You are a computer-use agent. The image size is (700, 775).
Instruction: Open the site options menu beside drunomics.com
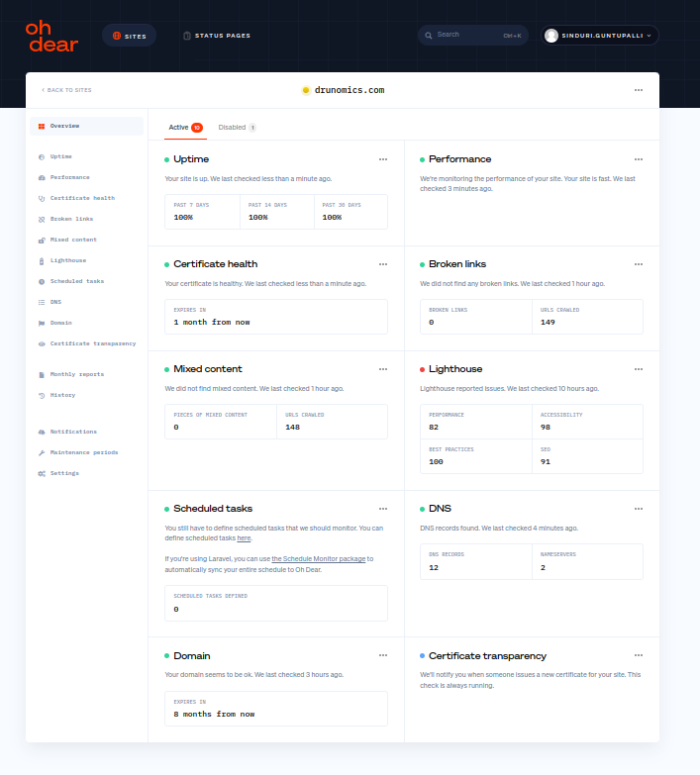pyautogui.click(x=638, y=90)
